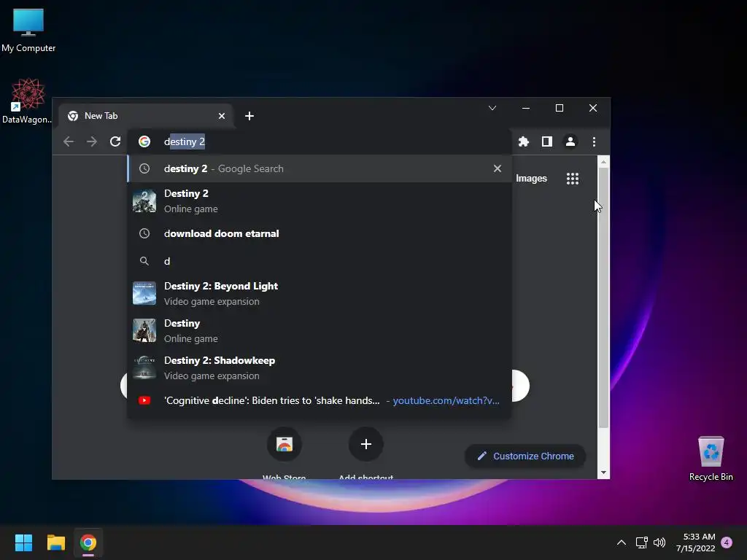The width and height of the screenshot is (747, 560).
Task: Click the Images link
Action: pyautogui.click(x=531, y=179)
